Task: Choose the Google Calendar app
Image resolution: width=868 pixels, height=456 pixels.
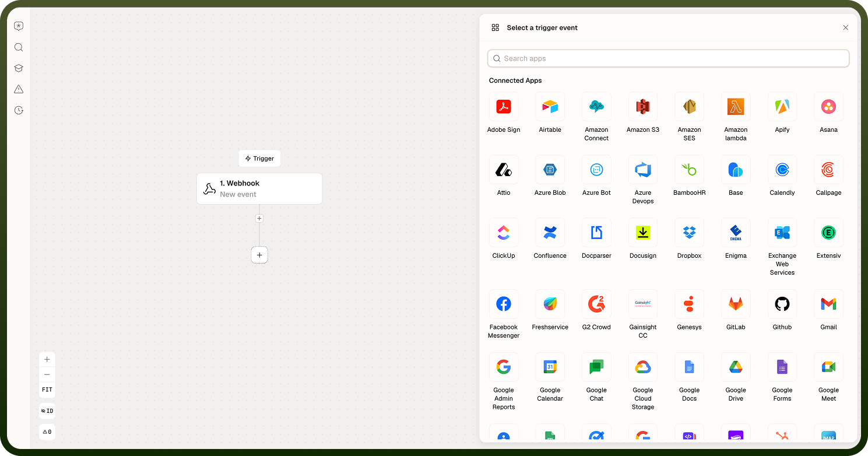Action: (550, 367)
